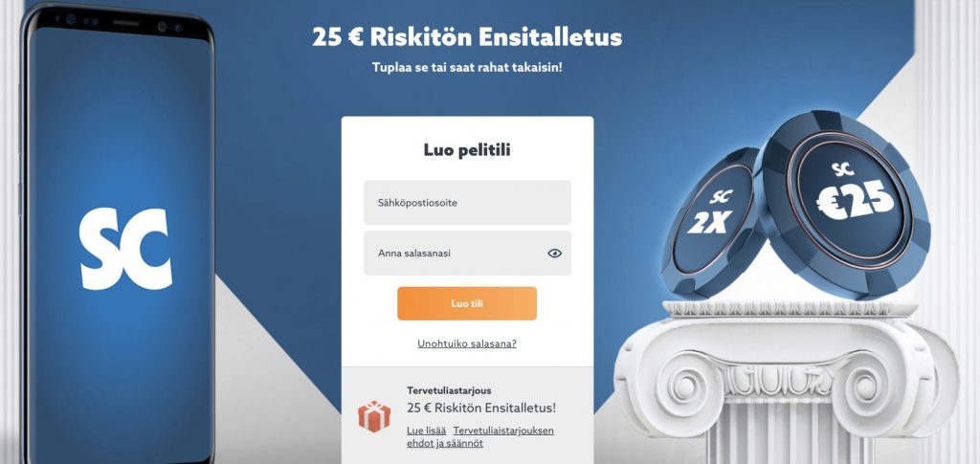Viewport: 980px width, 464px height.
Task: Click the SC text on the €25 chip
Action: [x=843, y=168]
